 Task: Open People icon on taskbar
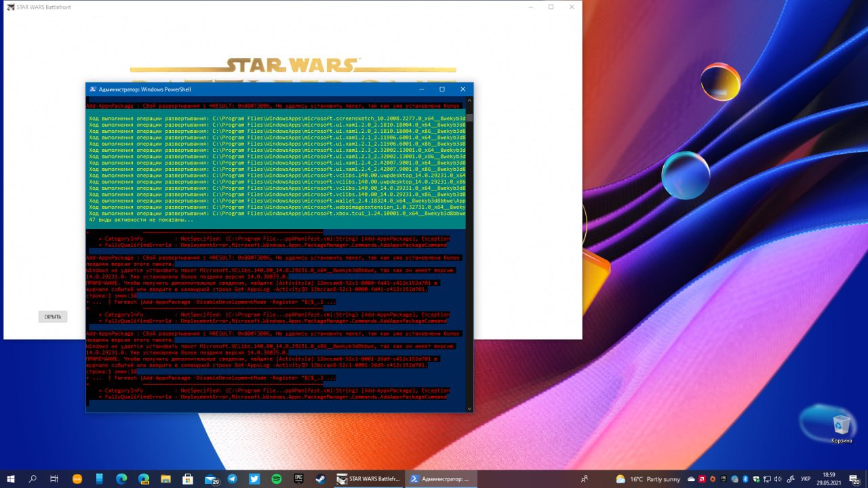tap(585, 479)
